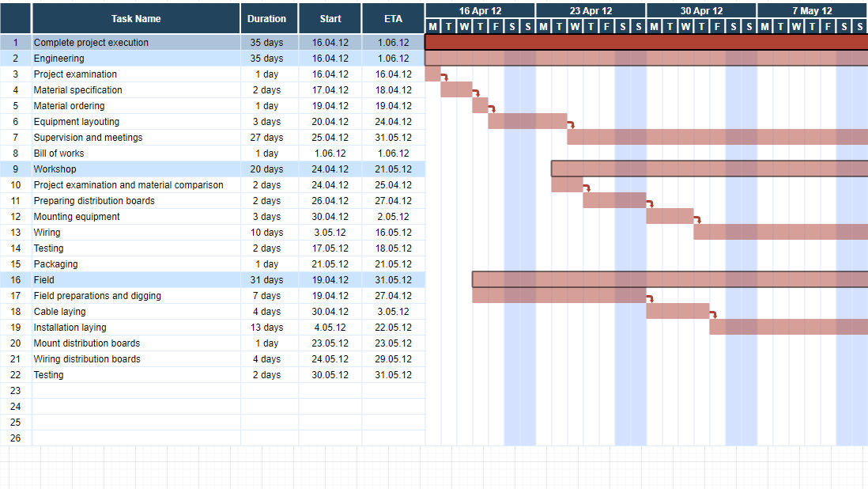Viewport: 868px width, 489px height.
Task: Select the Task Name column header
Action: tap(136, 18)
